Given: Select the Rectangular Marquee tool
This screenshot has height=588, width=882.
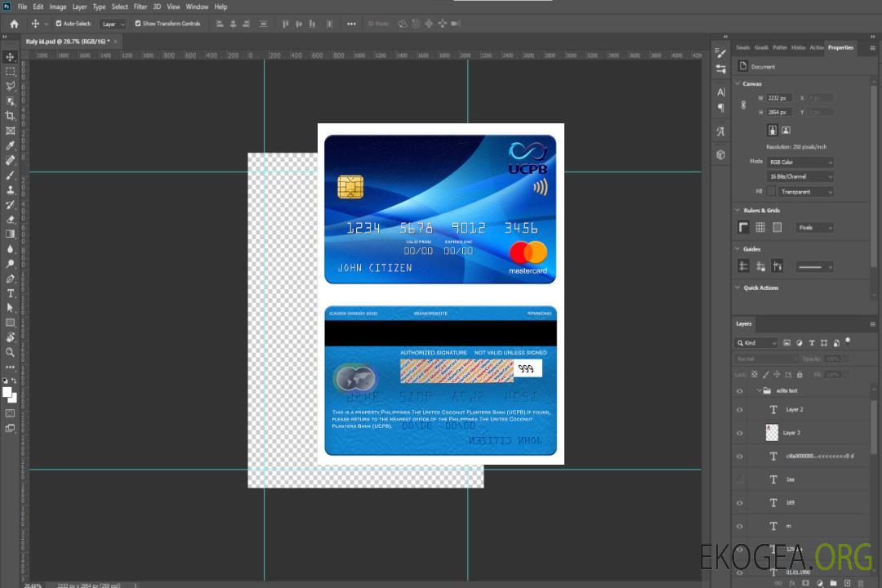Looking at the screenshot, I should (x=10, y=72).
